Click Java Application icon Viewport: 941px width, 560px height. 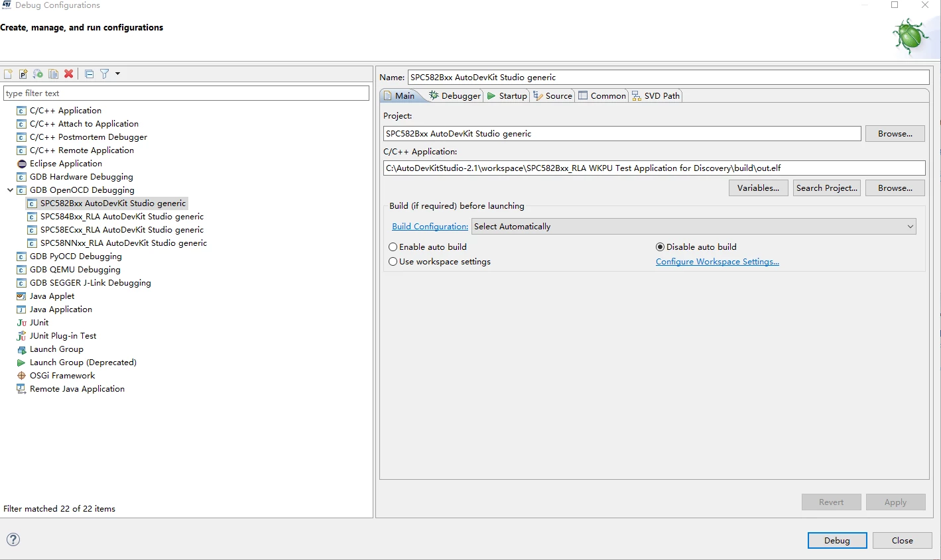pos(21,309)
